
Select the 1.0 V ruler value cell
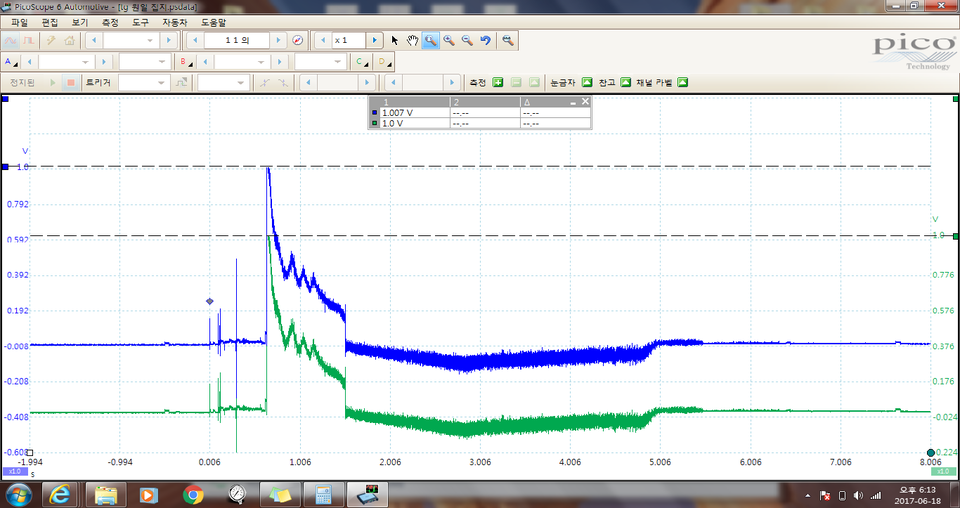click(x=415, y=123)
